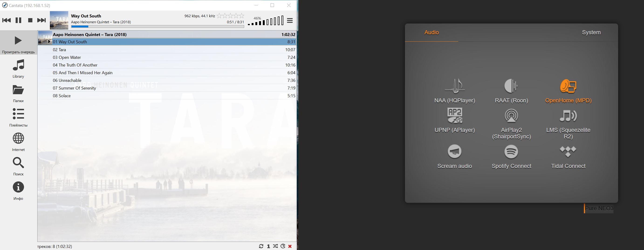Go back to the previous track

7,20
